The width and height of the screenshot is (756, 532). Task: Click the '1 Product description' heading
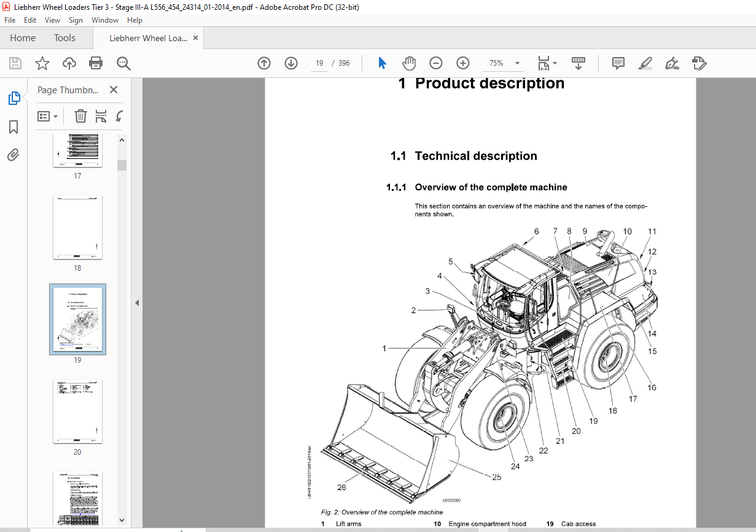click(481, 83)
